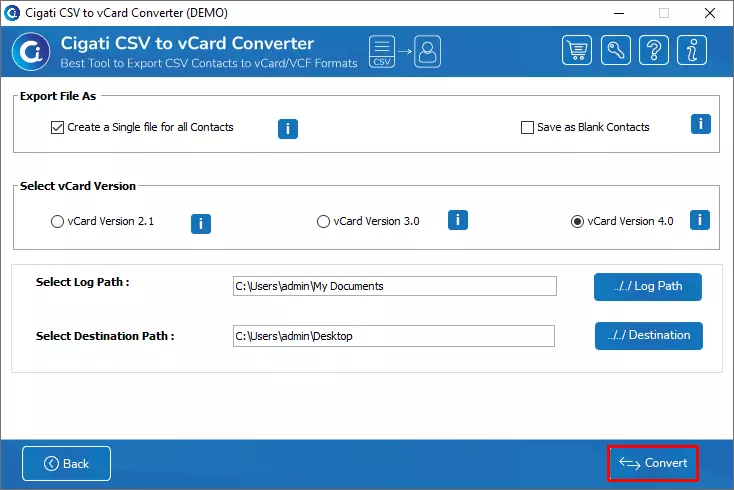Click the key activation icon
The width and height of the screenshot is (734, 490).
click(x=615, y=50)
